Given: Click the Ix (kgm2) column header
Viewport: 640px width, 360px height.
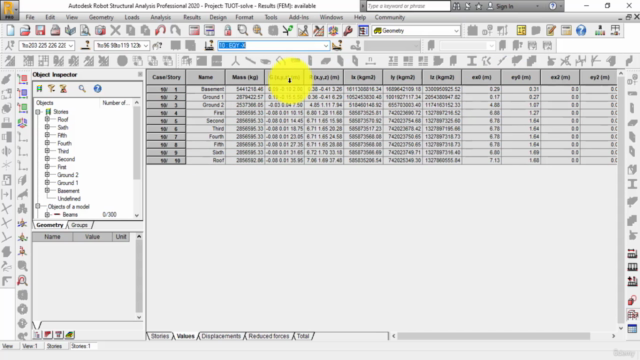Looking at the screenshot, I should [x=363, y=77].
